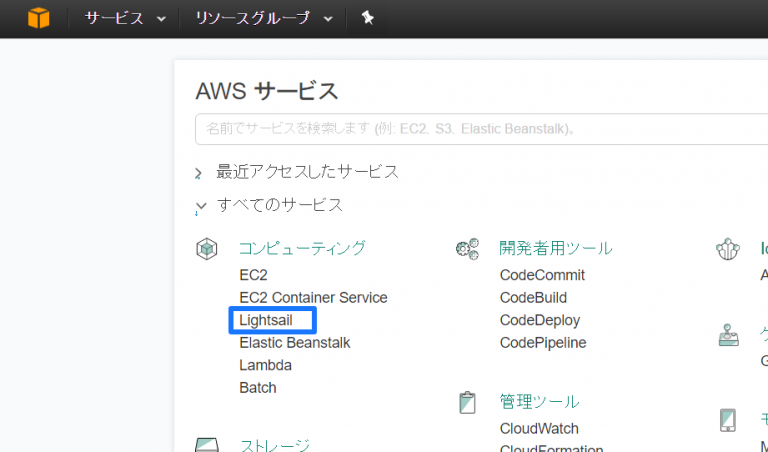This screenshot has height=452, width=768.
Task: Open the Lightsail service
Action: click(x=266, y=320)
